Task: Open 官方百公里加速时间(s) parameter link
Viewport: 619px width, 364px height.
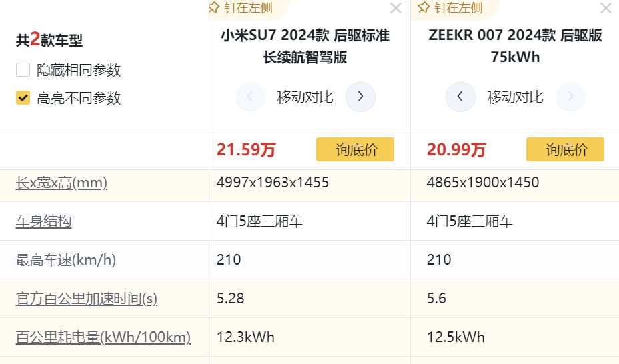Action: 87,299
